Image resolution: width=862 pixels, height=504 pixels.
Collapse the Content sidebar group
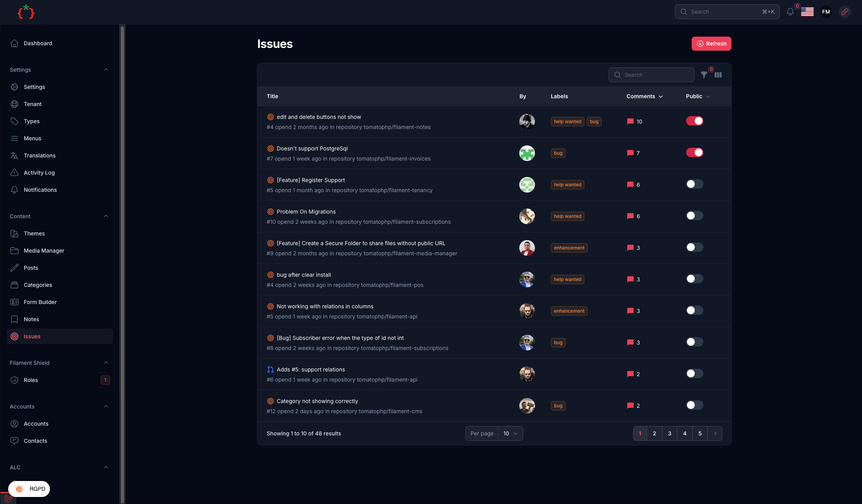click(106, 216)
